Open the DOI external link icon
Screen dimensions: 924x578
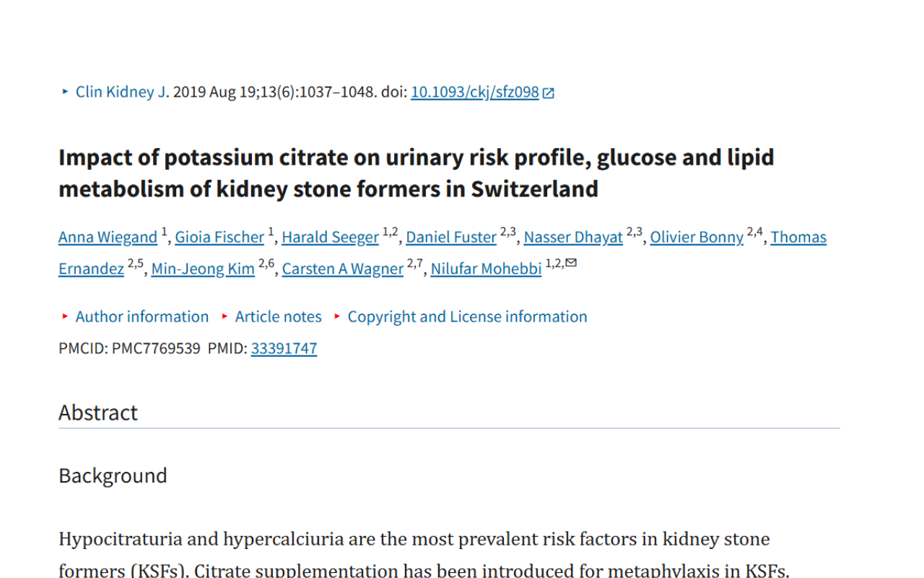tap(549, 92)
